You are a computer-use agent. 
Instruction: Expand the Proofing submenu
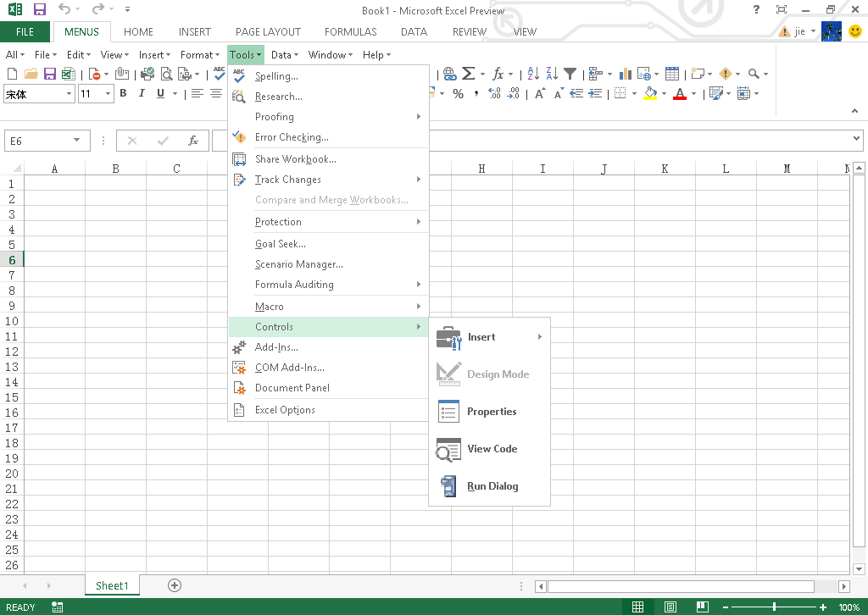(328, 117)
